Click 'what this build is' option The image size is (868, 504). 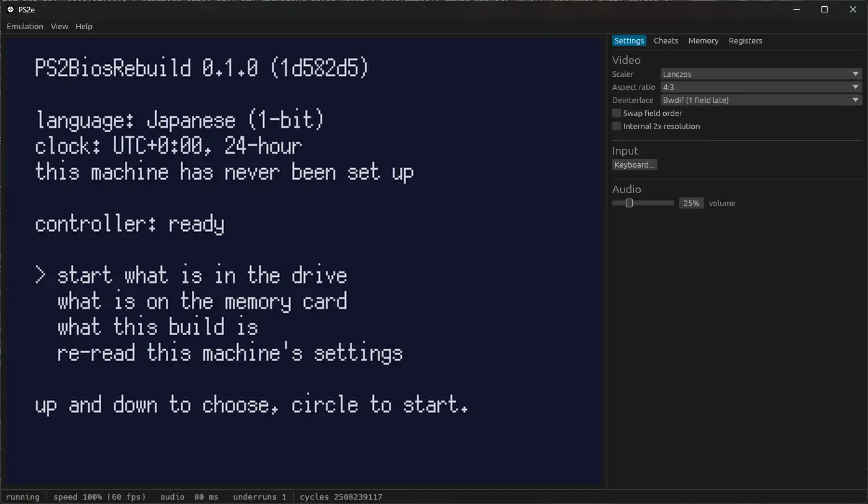157,327
